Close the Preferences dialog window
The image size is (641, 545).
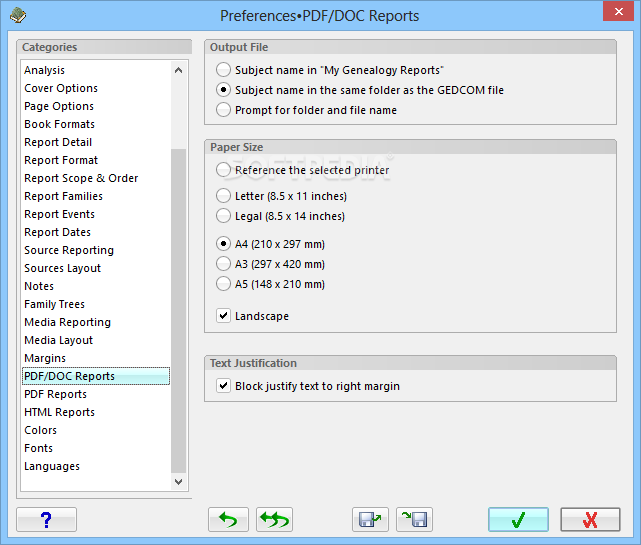tap(619, 11)
